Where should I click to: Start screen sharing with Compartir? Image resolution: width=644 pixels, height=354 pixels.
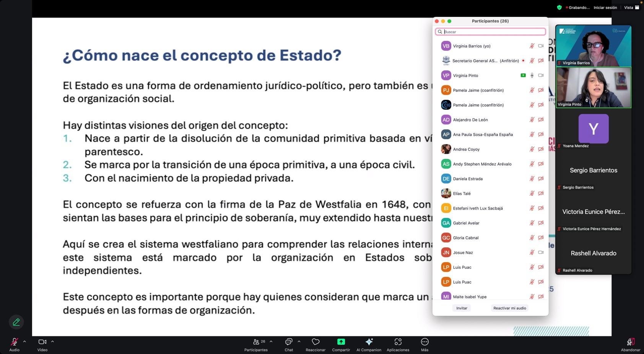click(341, 342)
